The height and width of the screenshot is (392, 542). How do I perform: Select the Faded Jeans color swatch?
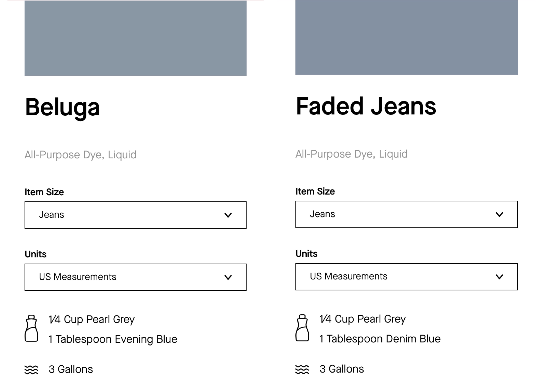406,37
